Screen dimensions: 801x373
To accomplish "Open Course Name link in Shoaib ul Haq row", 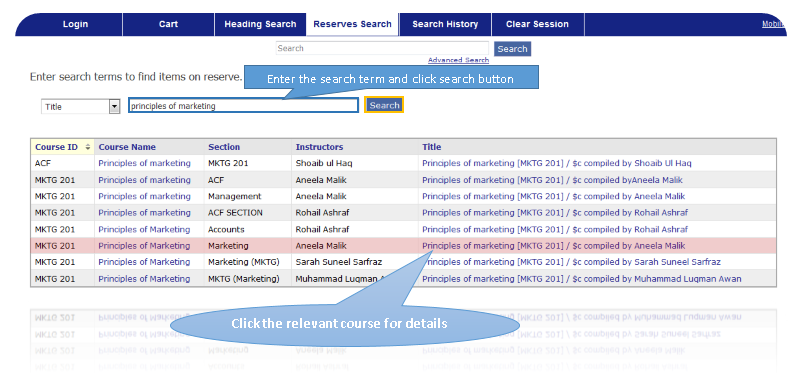I will point(145,164).
